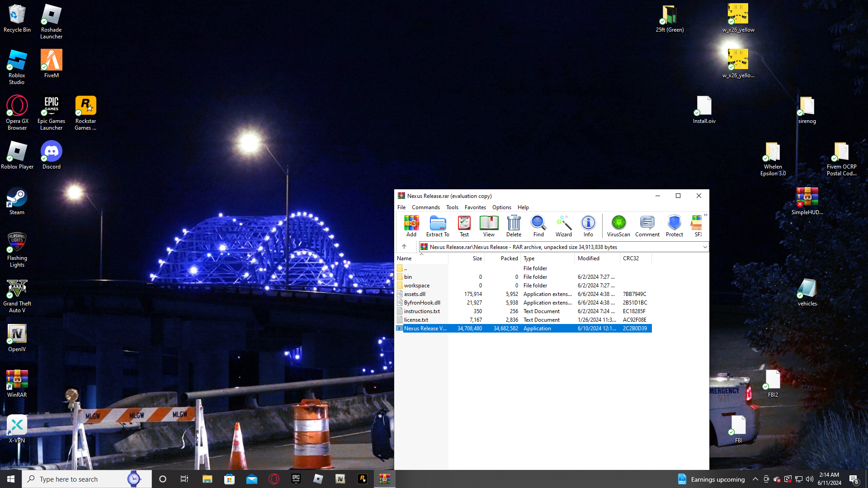Select the ByfronHook.dll file
The width and height of the screenshot is (868, 488).
(x=422, y=303)
